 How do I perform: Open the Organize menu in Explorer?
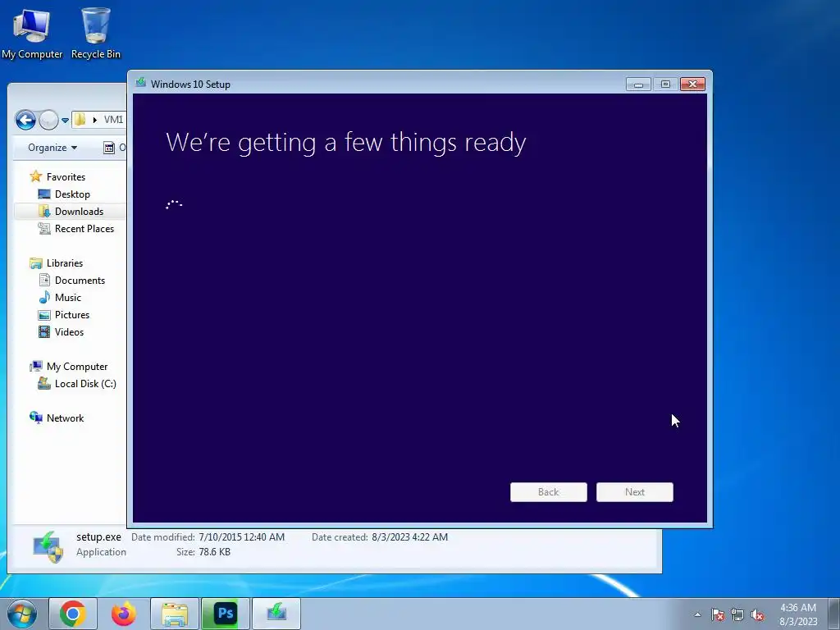(52, 148)
